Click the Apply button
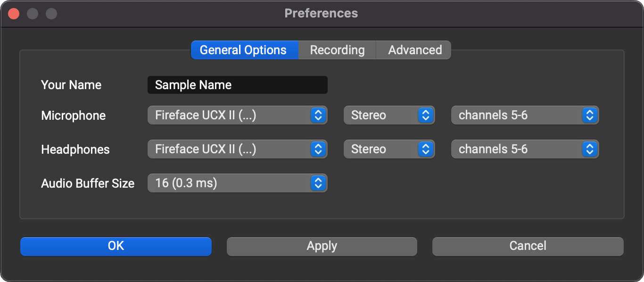The width and height of the screenshot is (644, 282). [322, 246]
